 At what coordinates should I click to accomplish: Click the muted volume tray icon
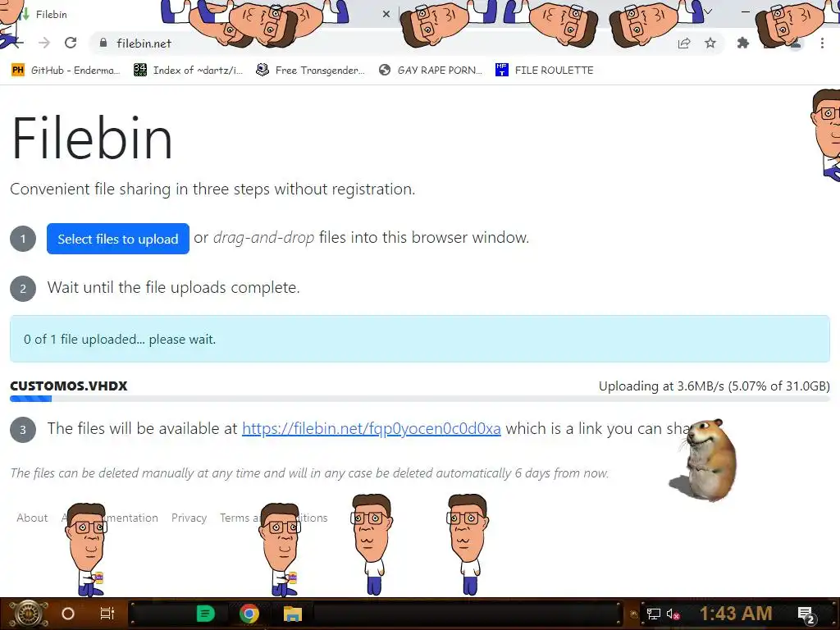(673, 614)
